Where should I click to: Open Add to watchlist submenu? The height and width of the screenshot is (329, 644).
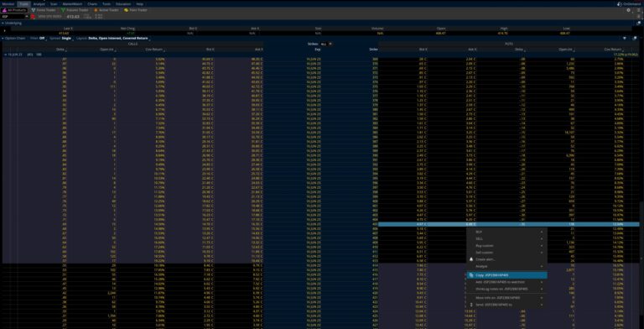(x=506, y=282)
